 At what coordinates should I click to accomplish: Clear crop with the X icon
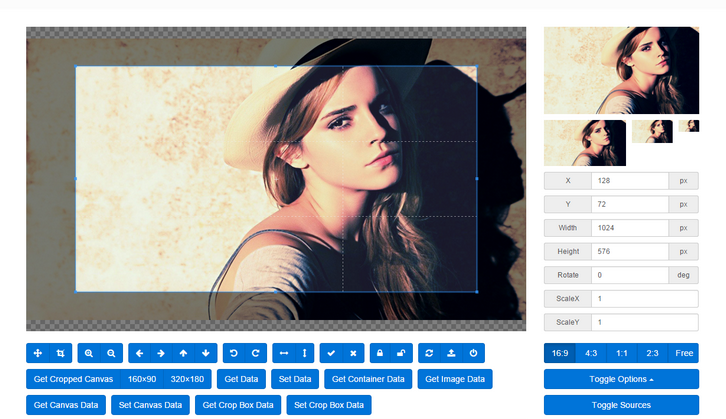[353, 353]
